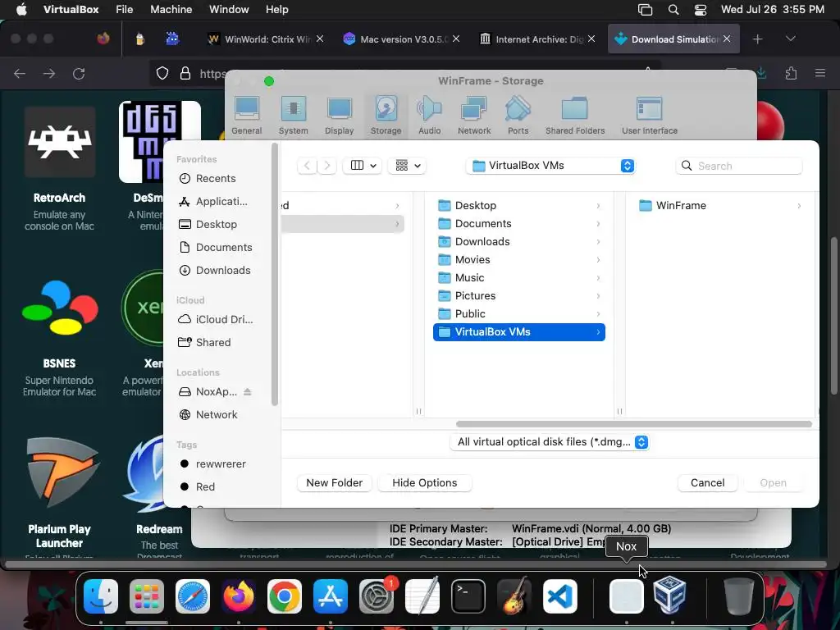Open Firefox downloads panel
Screen dimensions: 840x630
tap(760, 73)
